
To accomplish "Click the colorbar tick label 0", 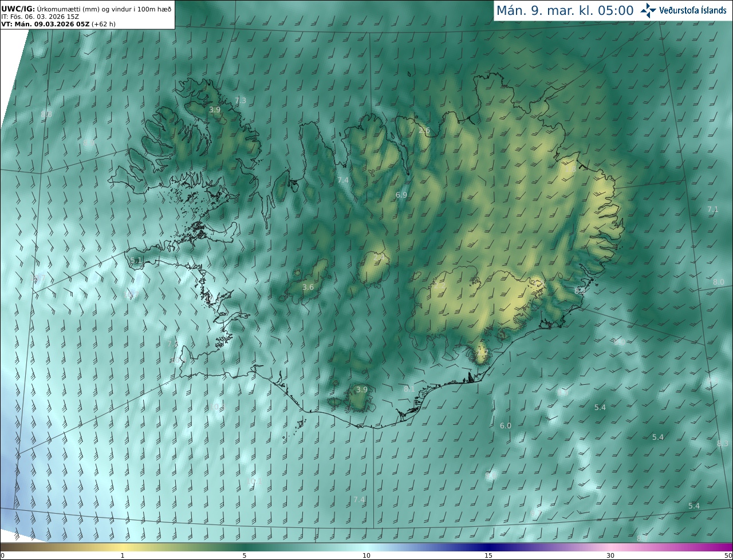I will point(2,555).
